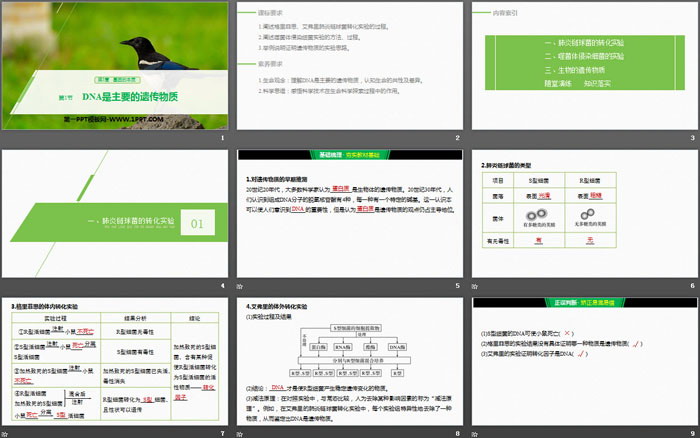Click the animation star icon under slide 5
Image resolution: width=700 pixels, height=438 pixels.
pos(240,286)
